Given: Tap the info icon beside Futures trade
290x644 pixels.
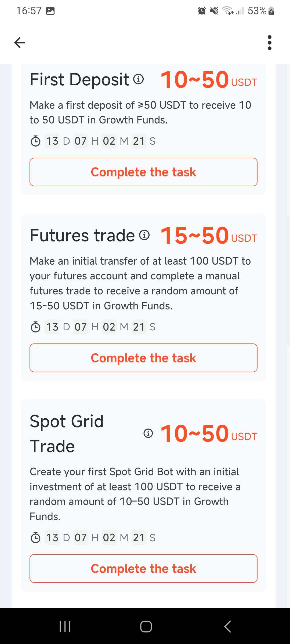Looking at the screenshot, I should pyautogui.click(x=144, y=235).
